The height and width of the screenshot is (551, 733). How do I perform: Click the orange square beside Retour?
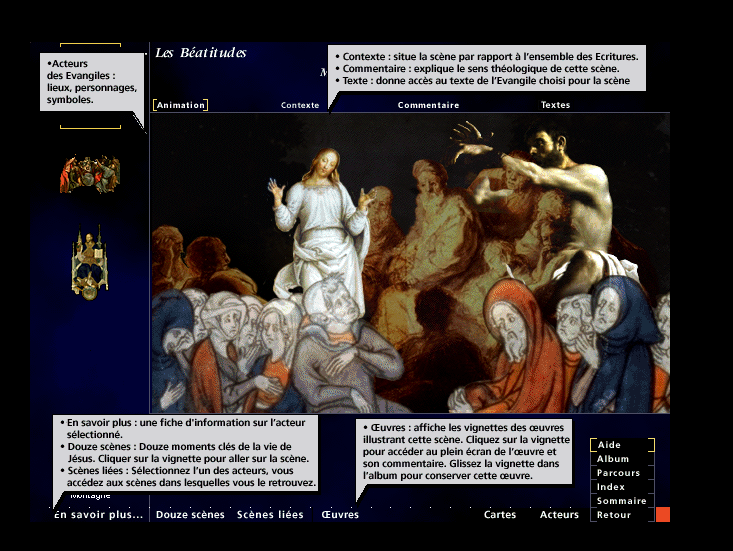[662, 515]
